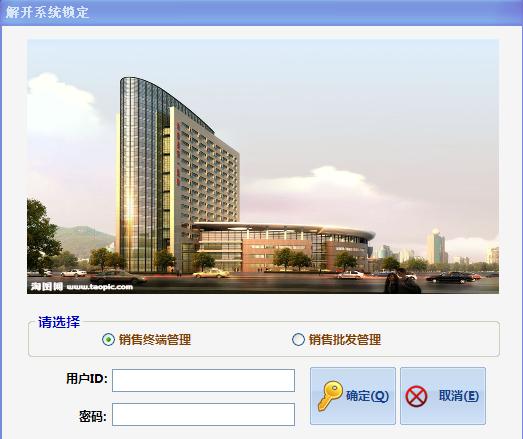This screenshot has width=523, height=439.
Task: Click the 解开系统锁定 title bar
Action: point(262,12)
